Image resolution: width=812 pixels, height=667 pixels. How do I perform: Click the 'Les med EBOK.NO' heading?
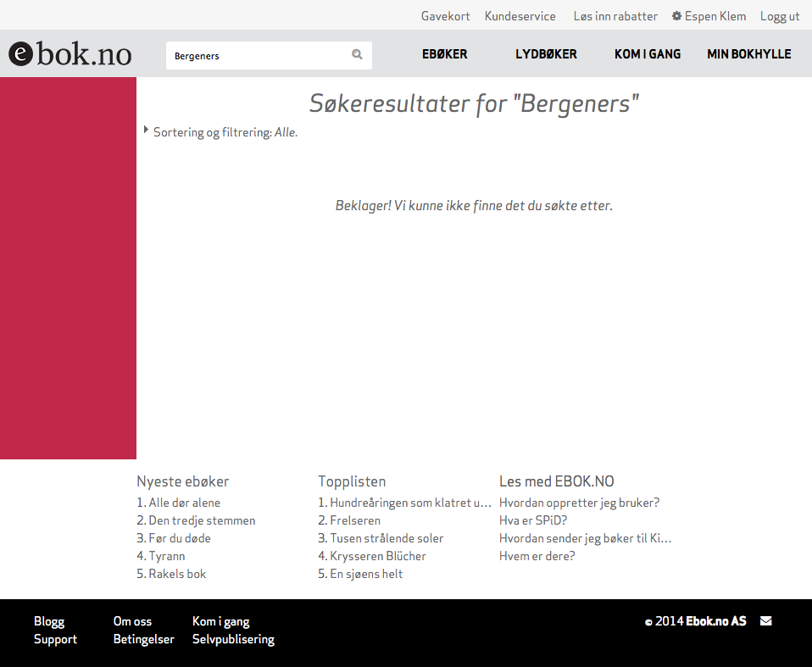tap(557, 481)
